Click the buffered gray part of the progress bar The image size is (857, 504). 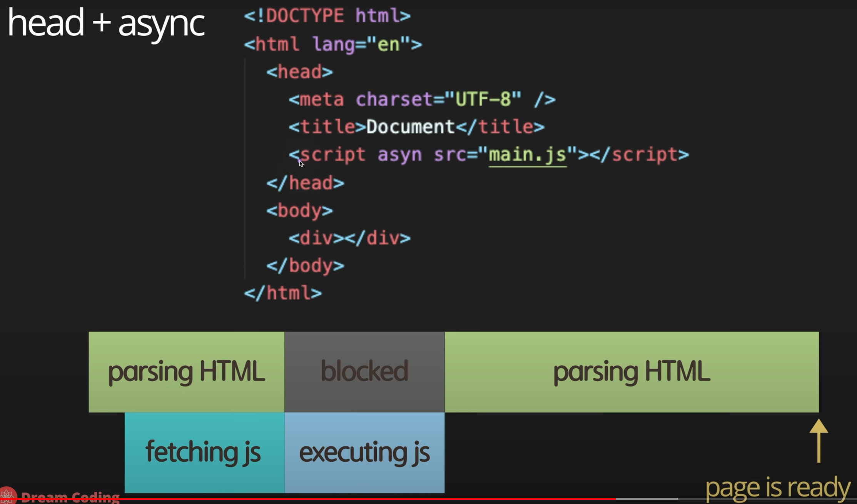(647, 499)
